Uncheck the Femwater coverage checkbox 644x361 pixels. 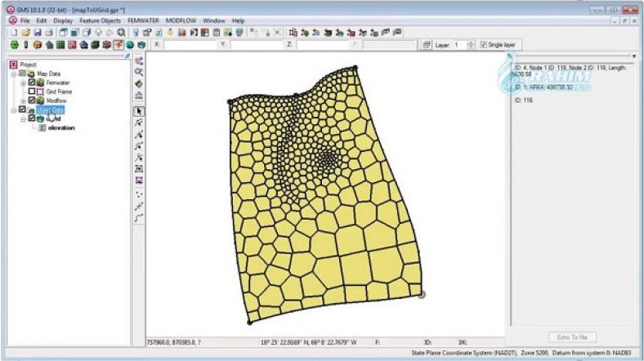[32, 82]
